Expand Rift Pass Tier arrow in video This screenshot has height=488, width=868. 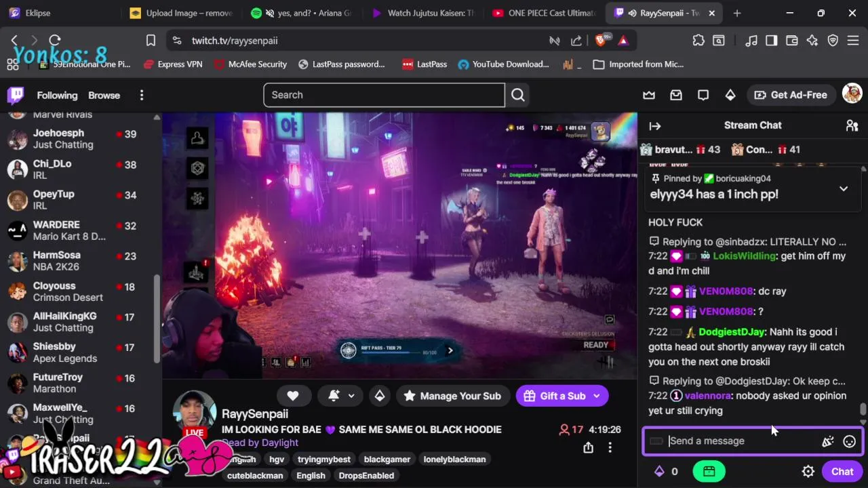point(450,350)
